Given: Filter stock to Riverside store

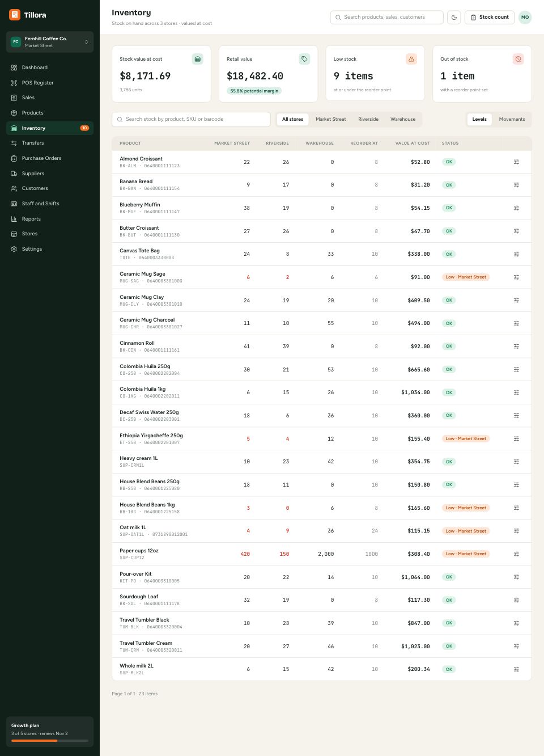Looking at the screenshot, I should (x=368, y=119).
